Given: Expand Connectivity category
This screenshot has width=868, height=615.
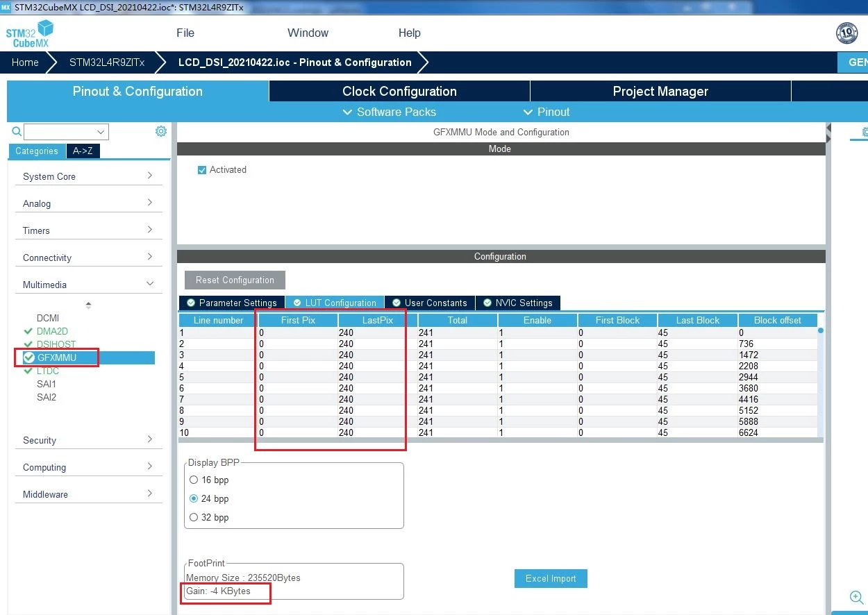Looking at the screenshot, I should point(89,258).
